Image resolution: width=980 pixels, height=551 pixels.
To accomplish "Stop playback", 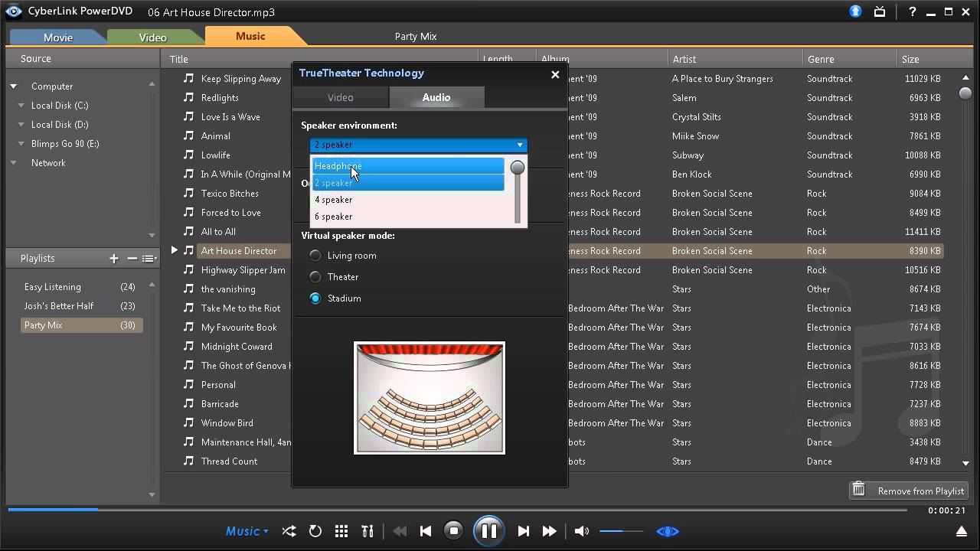I will 454,530.
